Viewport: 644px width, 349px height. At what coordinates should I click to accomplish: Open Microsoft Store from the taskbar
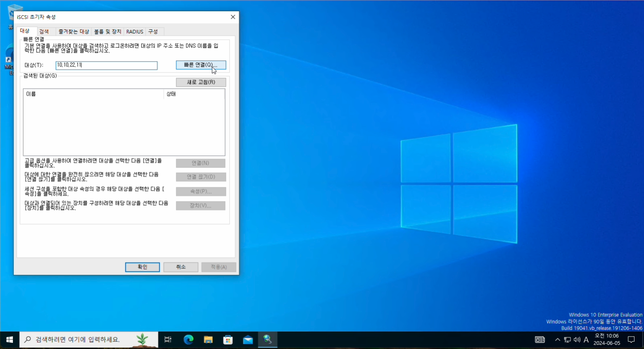coord(228,339)
